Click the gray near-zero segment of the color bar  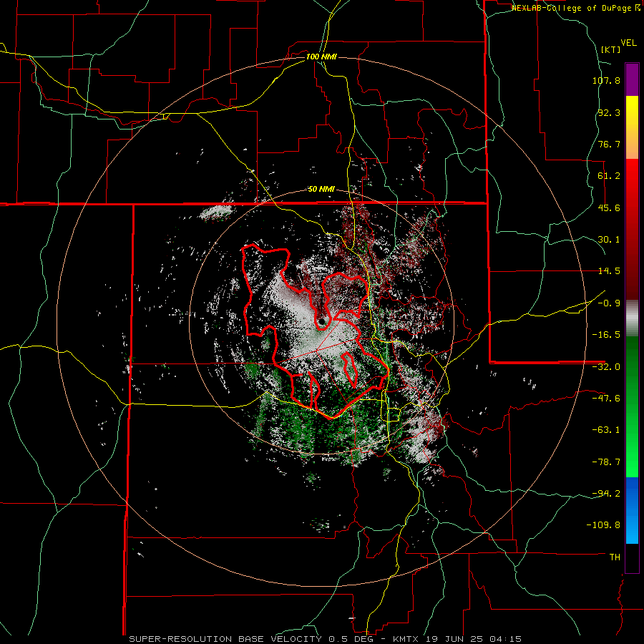click(632, 318)
